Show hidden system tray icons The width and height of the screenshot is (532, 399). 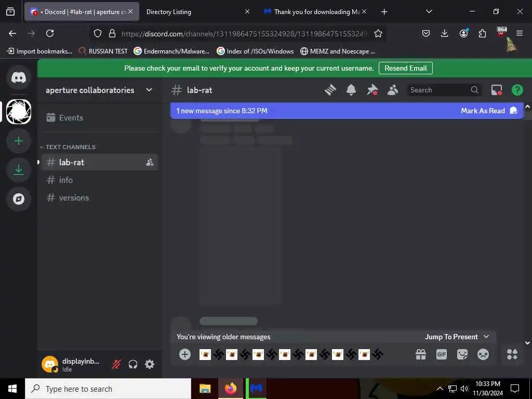tap(440, 389)
